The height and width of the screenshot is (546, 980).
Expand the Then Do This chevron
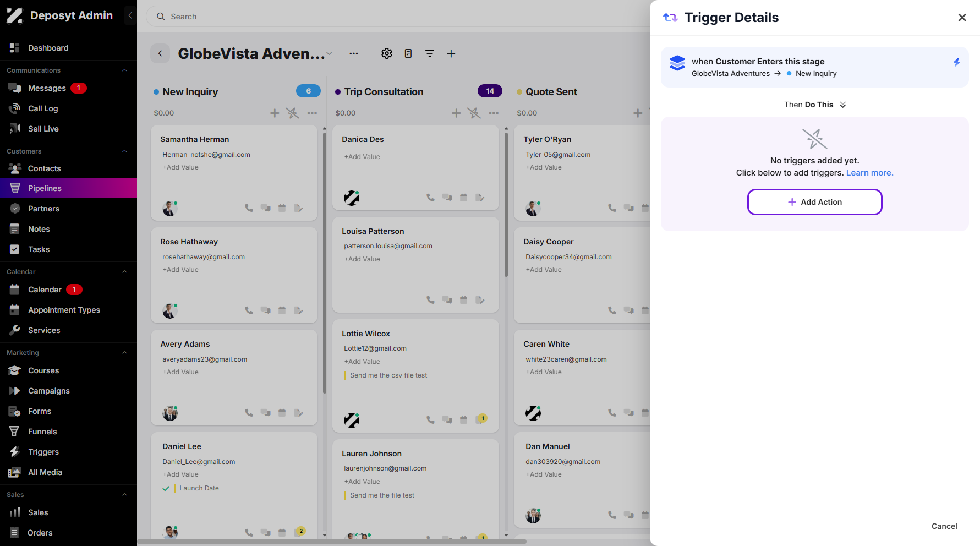[843, 105]
